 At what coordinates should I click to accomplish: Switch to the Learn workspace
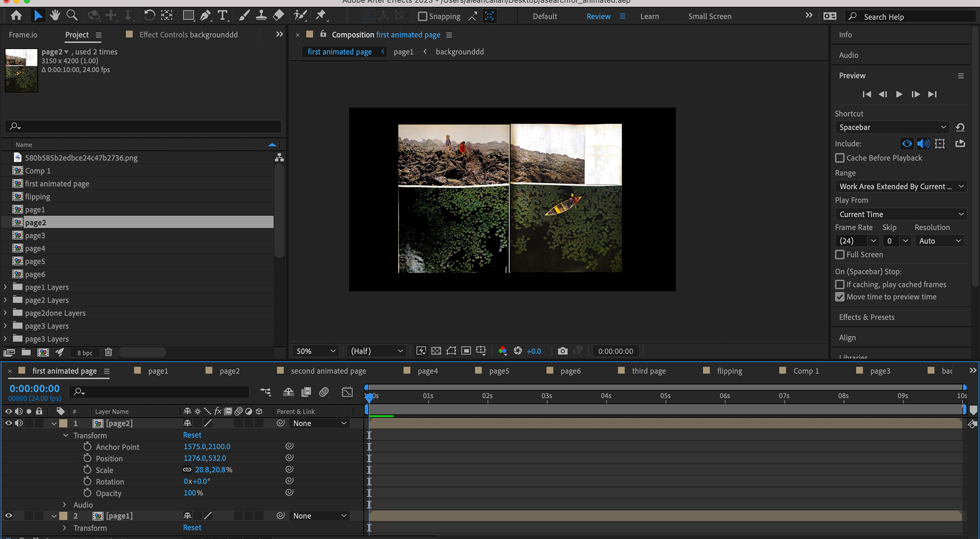coord(649,16)
